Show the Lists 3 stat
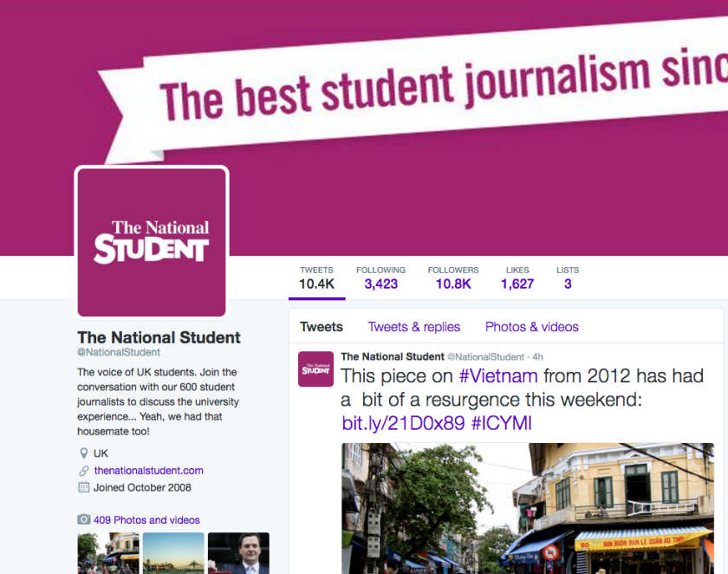The image size is (728, 574). point(568,277)
